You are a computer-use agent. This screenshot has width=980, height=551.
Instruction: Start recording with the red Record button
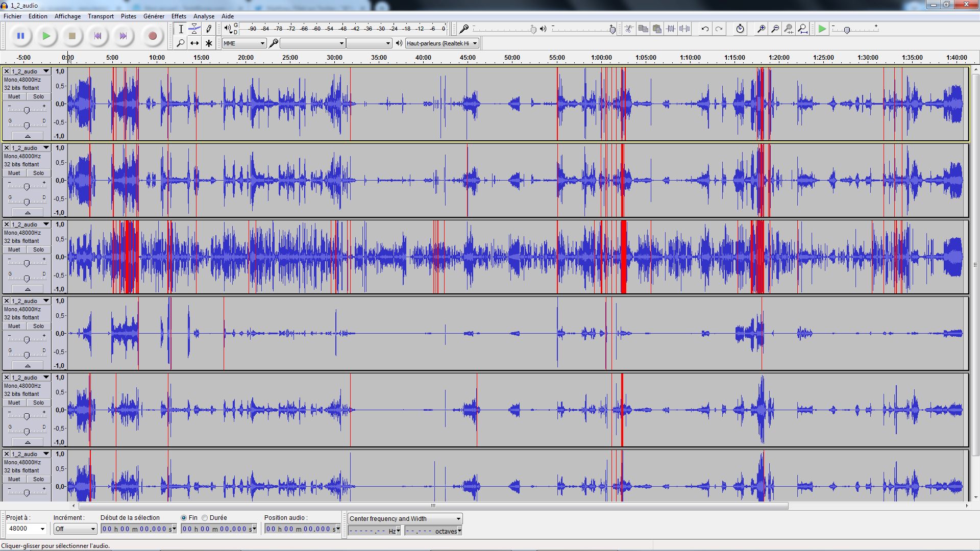point(152,36)
